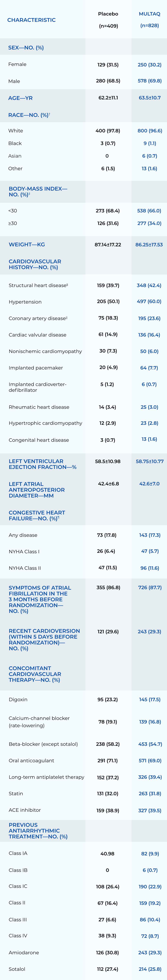This screenshot has width=167, height=980.
Task: Click the AGE—YR section heading
Action: point(20,98)
